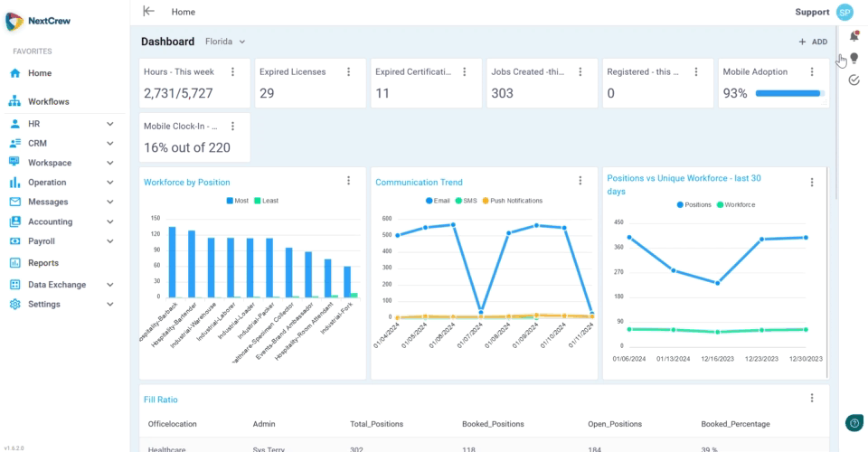
Task: Open options menu for Mobile Adoption card
Action: [x=812, y=72]
